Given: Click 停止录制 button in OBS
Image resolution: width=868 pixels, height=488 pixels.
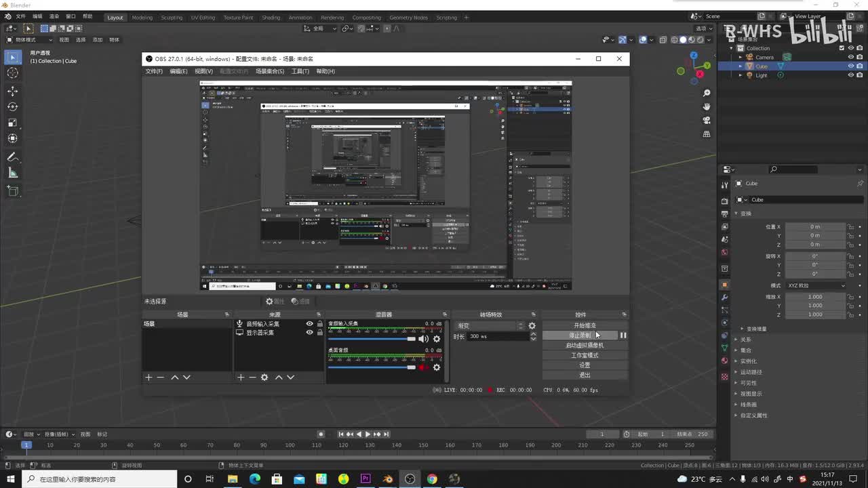Looking at the screenshot, I should 580,335.
